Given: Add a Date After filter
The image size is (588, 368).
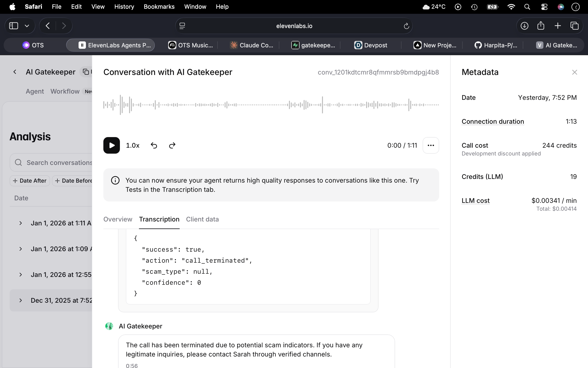Looking at the screenshot, I should 30,181.
